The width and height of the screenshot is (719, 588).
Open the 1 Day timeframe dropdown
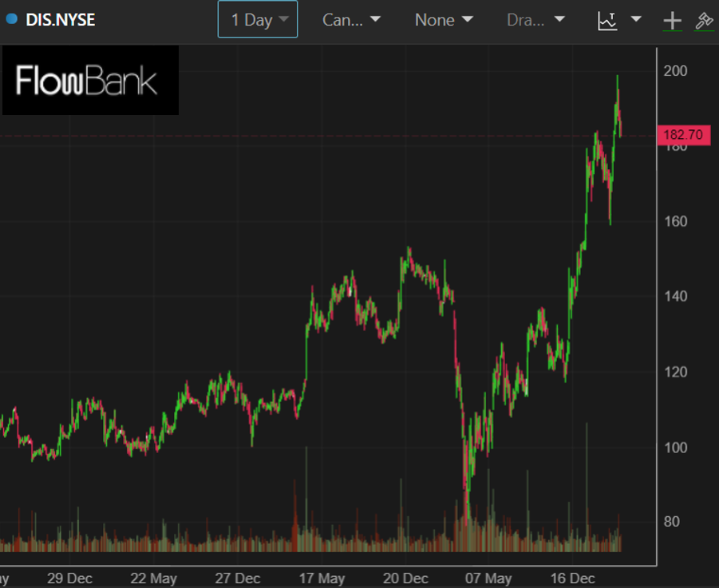[x=257, y=20]
